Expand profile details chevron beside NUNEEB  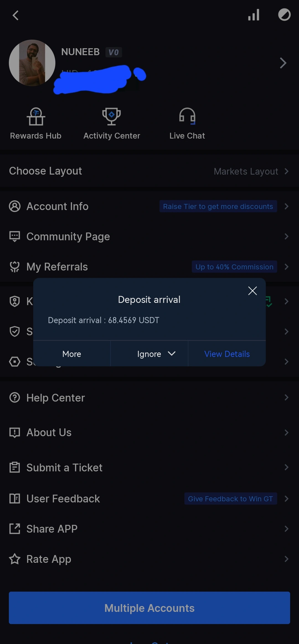click(283, 63)
